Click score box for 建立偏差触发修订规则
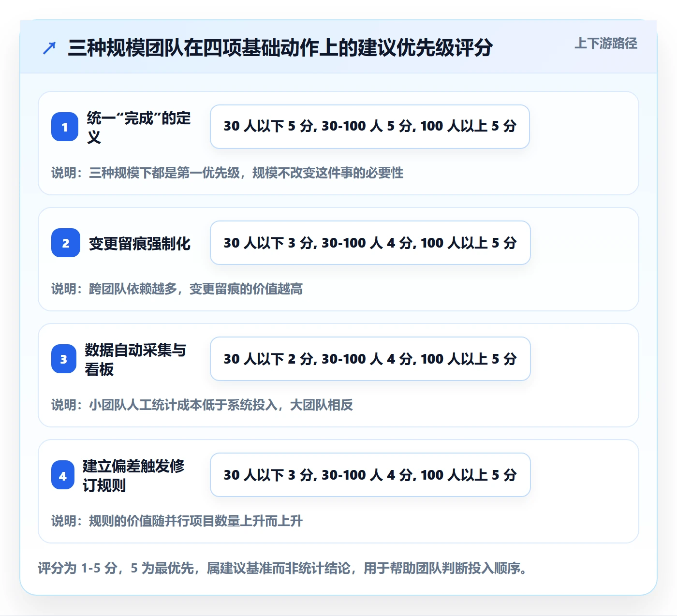677x616 pixels. coord(370,475)
